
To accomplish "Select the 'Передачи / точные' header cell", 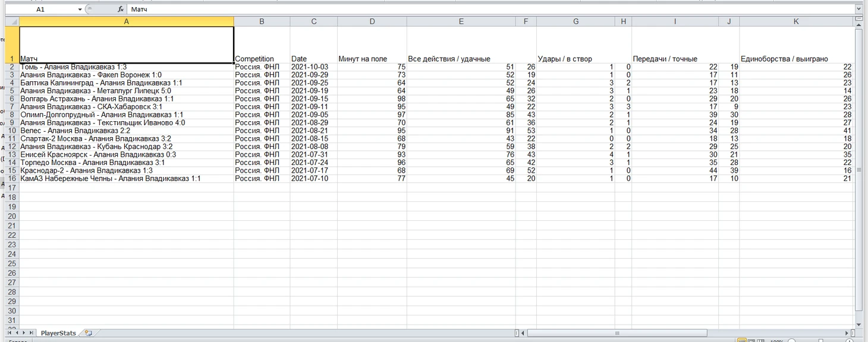I will [x=675, y=45].
